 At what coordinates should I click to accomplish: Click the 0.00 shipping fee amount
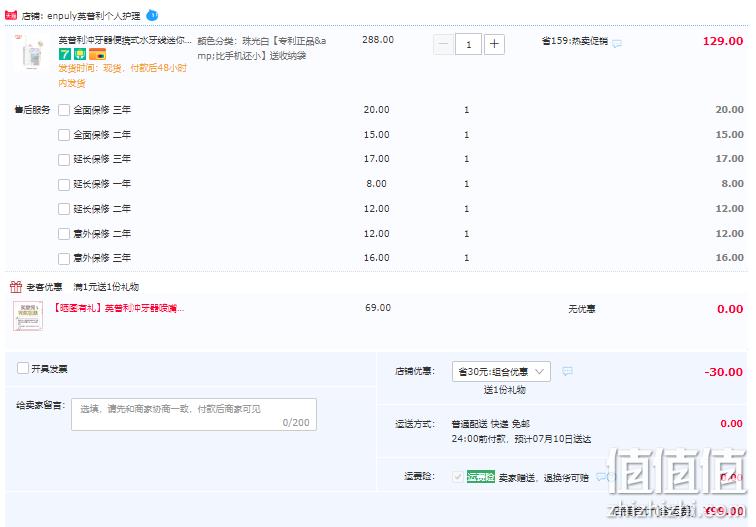click(x=731, y=424)
